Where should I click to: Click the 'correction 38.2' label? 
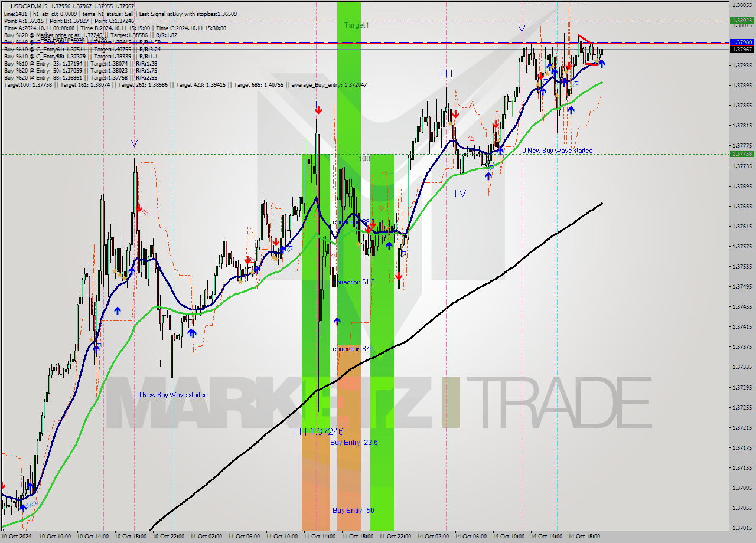(354, 222)
